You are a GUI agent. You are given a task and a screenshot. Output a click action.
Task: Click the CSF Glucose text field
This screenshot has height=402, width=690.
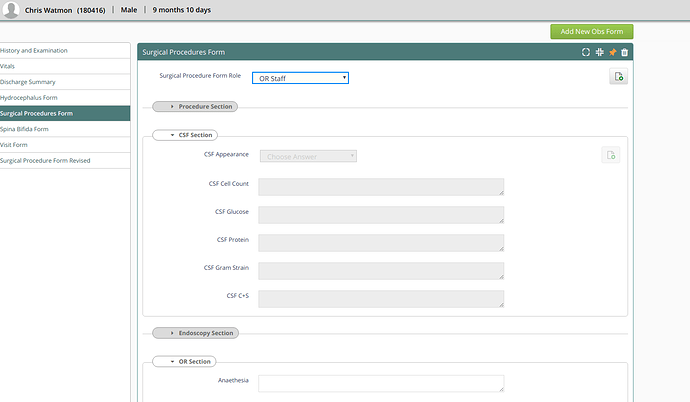[381, 215]
